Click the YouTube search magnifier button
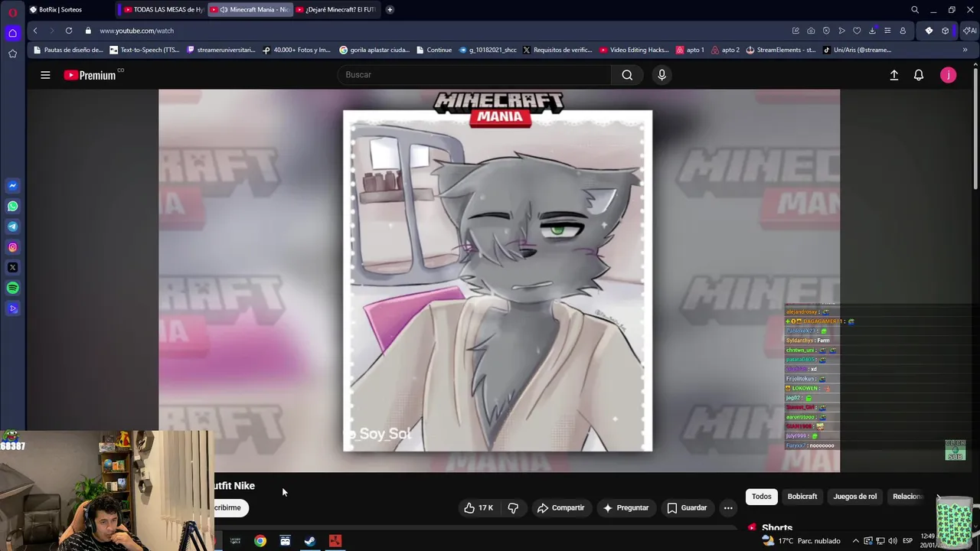980x551 pixels. tap(627, 75)
